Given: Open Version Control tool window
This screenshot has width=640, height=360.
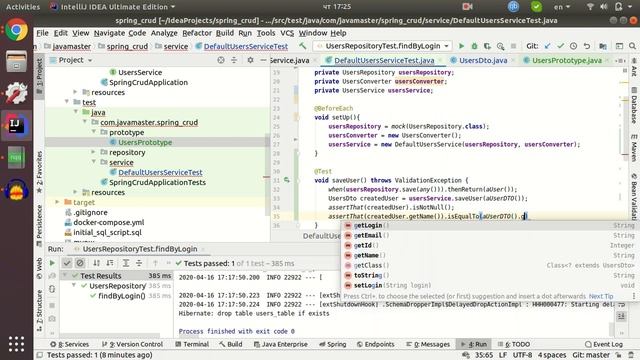Looking at the screenshot, I should pos(132,344).
